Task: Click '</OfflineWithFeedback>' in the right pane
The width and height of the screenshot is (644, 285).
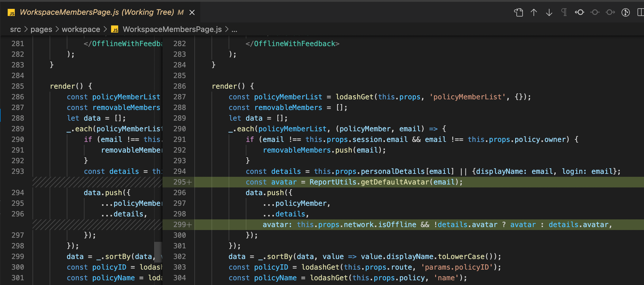Action: click(x=292, y=44)
